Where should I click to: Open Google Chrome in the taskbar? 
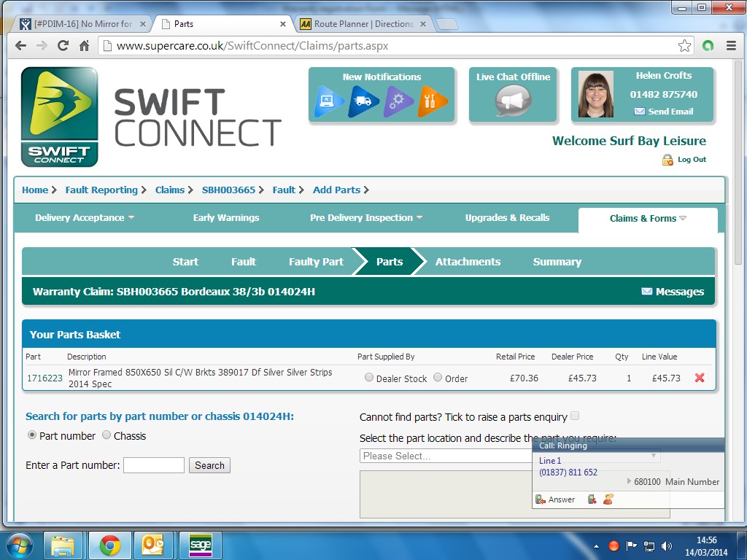pyautogui.click(x=110, y=545)
